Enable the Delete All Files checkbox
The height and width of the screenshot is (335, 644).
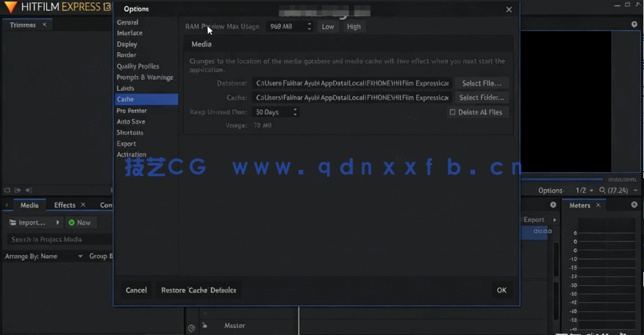point(453,112)
